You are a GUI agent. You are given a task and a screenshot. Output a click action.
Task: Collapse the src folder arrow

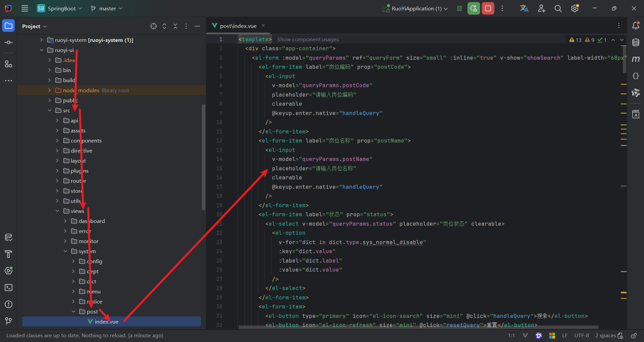pos(50,110)
